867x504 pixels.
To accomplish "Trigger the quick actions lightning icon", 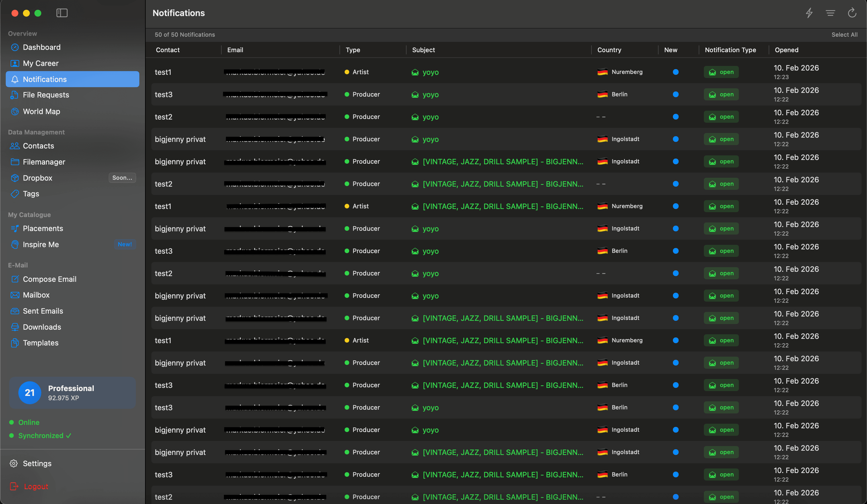I will (809, 13).
